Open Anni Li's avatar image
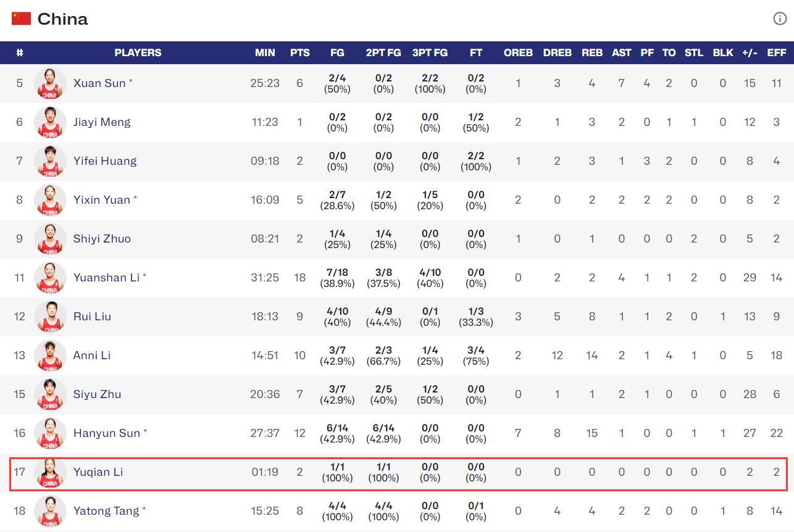Viewport: 794px width, 532px height. click(50, 355)
